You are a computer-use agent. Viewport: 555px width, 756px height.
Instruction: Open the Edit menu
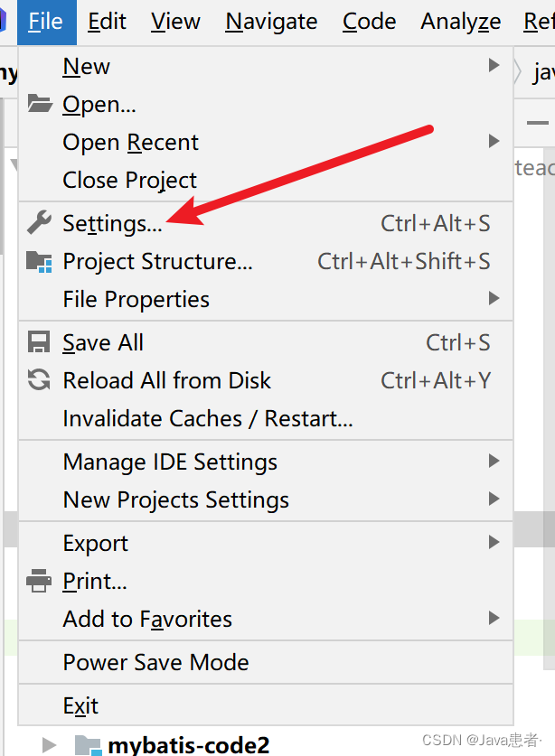click(107, 22)
